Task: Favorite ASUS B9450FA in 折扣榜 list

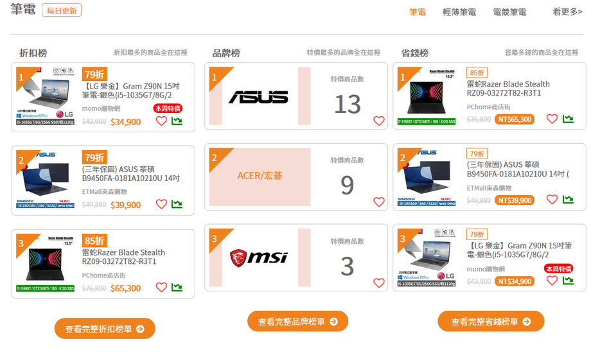Action: (161, 204)
